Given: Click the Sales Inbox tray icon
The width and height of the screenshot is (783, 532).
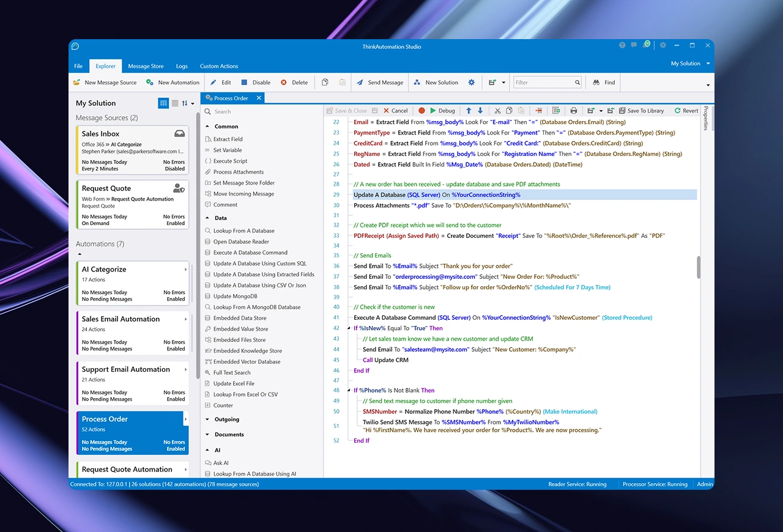Looking at the screenshot, I should (x=179, y=133).
